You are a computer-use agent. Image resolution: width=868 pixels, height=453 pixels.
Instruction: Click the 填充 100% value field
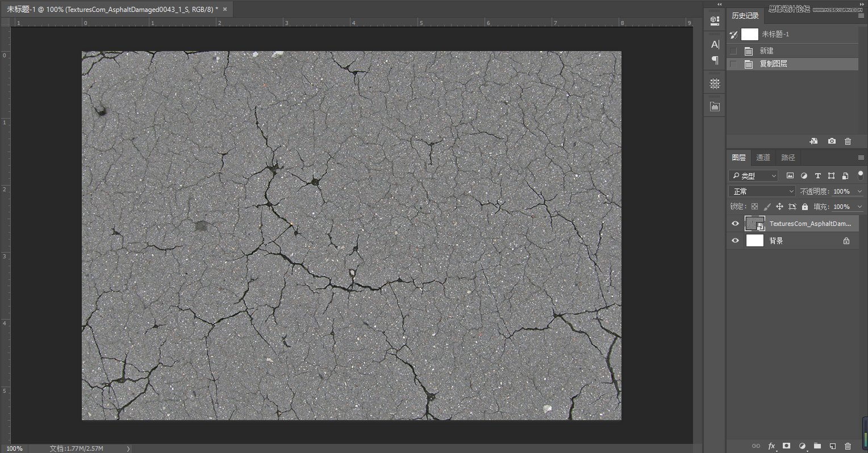pyautogui.click(x=842, y=207)
